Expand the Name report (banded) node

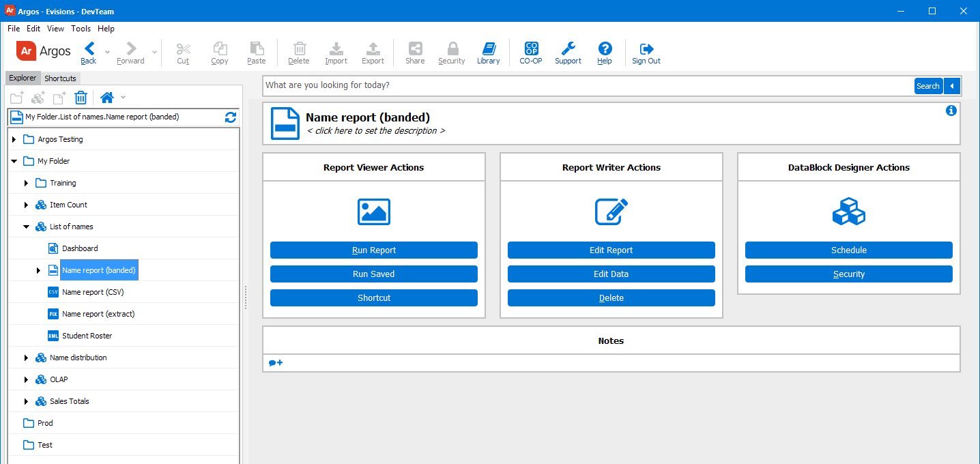coord(39,270)
